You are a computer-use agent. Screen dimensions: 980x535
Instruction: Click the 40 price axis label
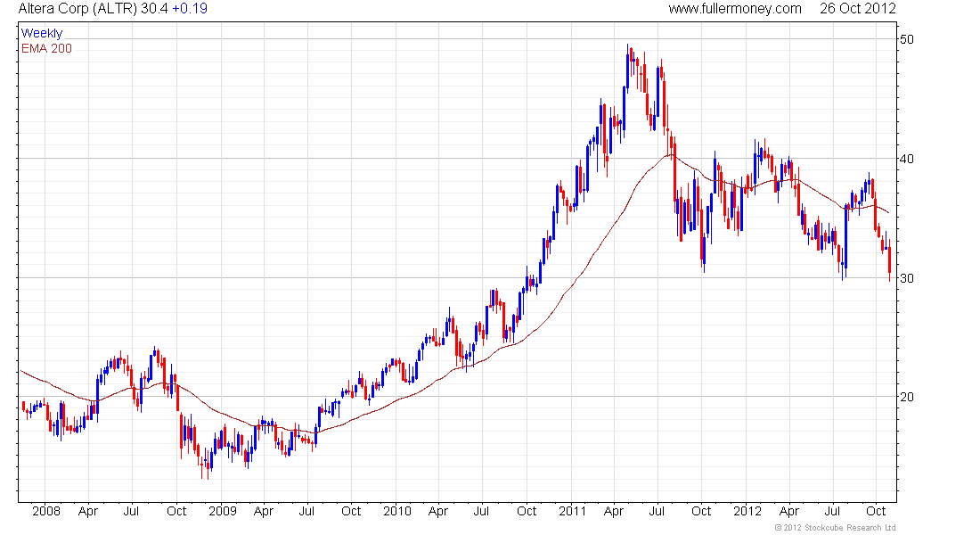(x=906, y=159)
